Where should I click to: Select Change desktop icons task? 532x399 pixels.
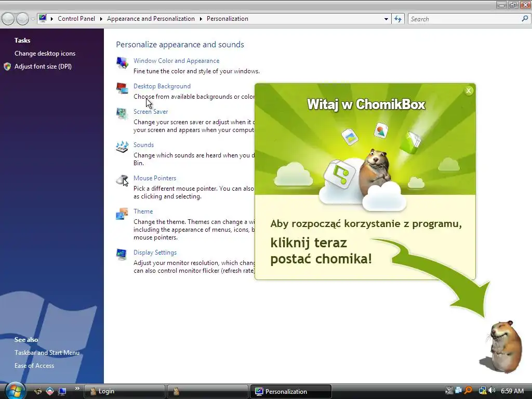click(45, 54)
